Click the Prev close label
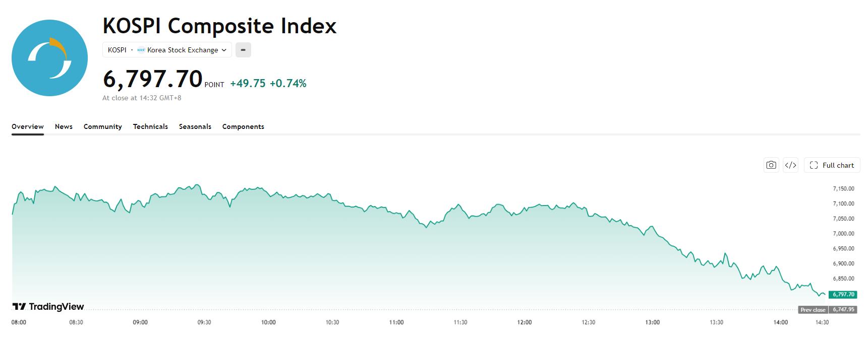 (813, 310)
